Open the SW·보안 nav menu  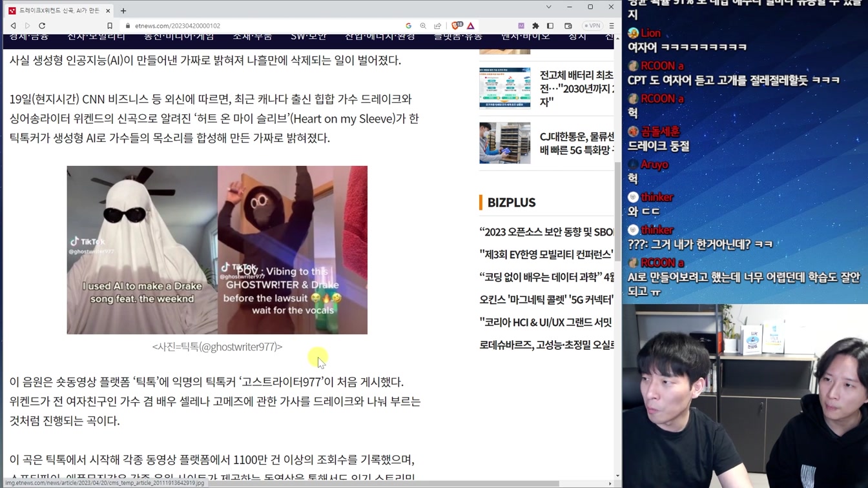coord(309,37)
